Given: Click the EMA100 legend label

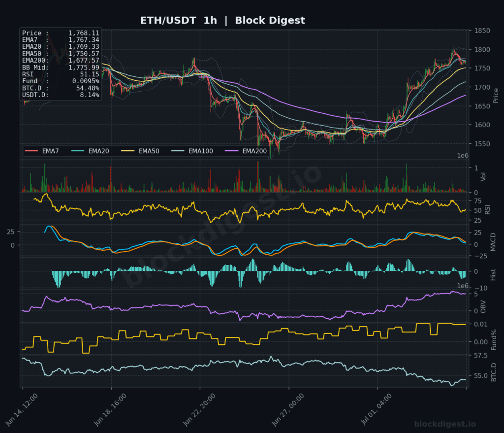Looking at the screenshot, I should pos(201,151).
